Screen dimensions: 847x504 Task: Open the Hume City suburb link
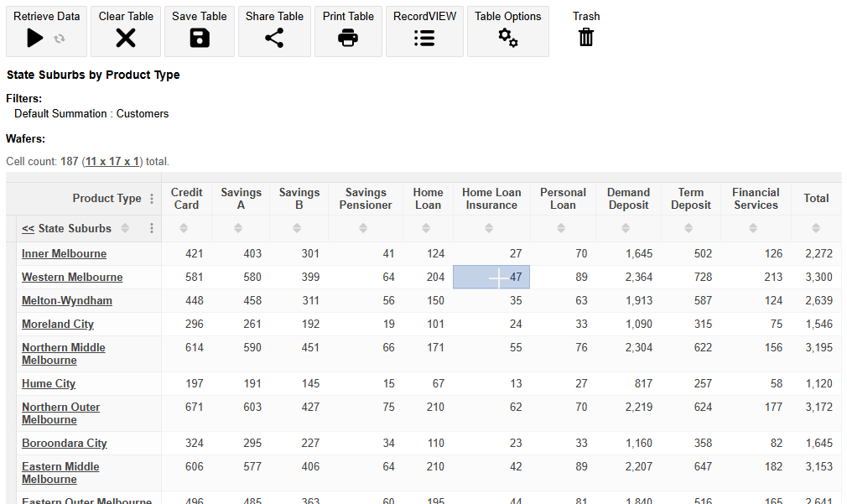48,383
